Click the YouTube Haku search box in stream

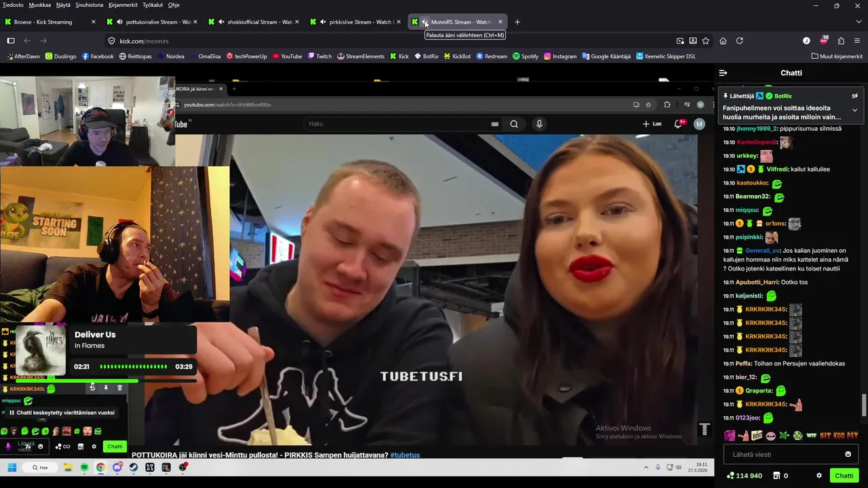pos(403,124)
